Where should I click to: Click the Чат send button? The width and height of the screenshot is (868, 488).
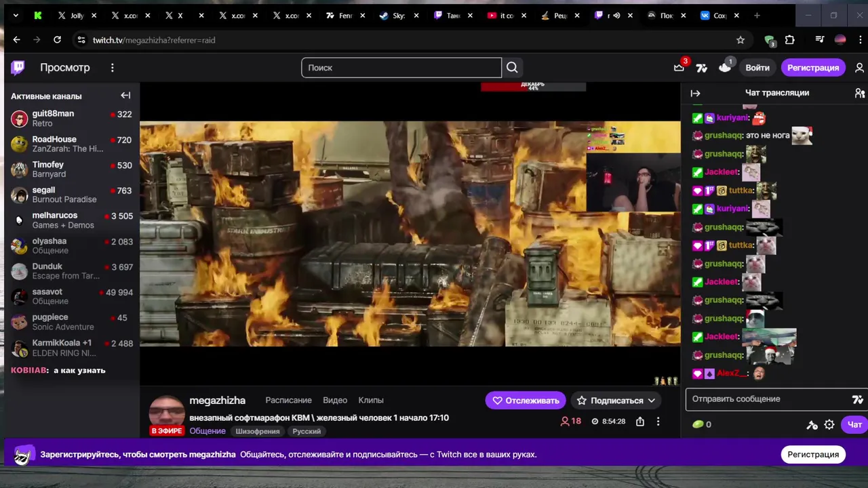[854, 425]
